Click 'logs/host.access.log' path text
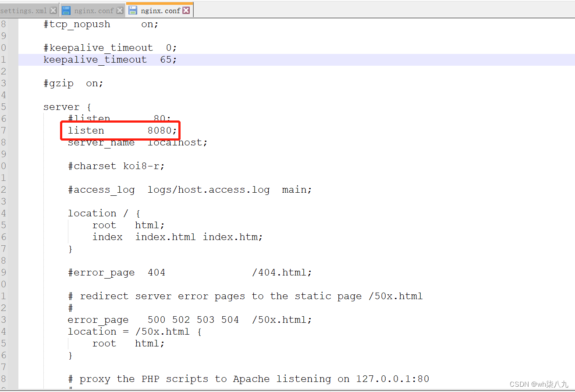The width and height of the screenshot is (575, 392). click(x=209, y=190)
